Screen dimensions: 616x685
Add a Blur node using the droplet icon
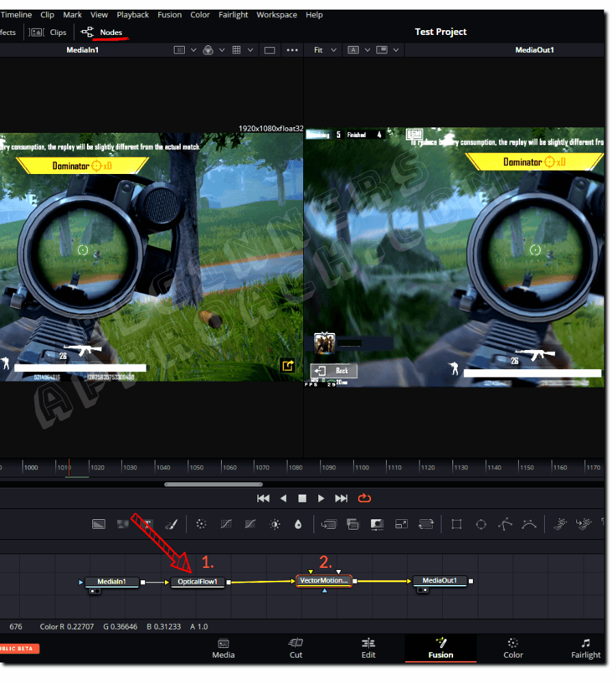297,524
